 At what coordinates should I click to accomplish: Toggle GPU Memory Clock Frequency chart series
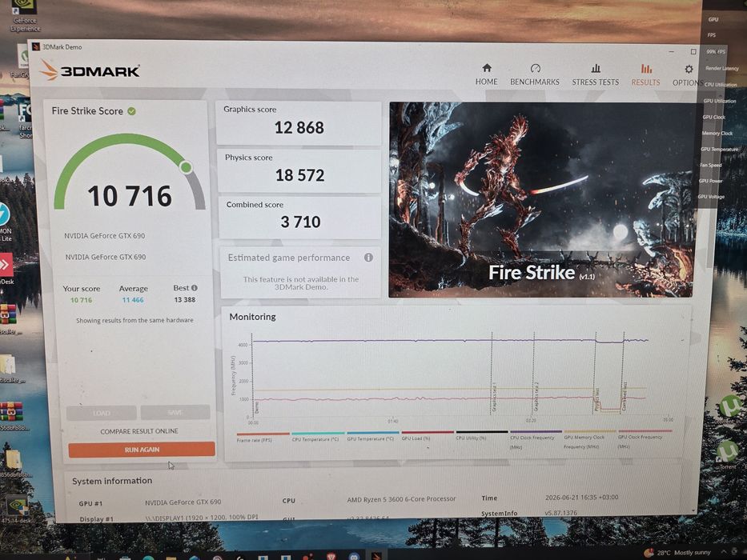click(590, 438)
